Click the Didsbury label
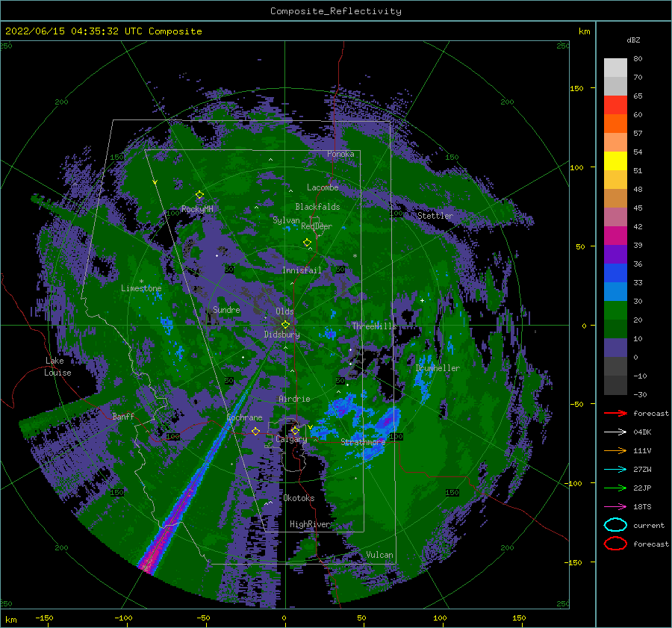Screen dimensions: 672x628 (282, 335)
